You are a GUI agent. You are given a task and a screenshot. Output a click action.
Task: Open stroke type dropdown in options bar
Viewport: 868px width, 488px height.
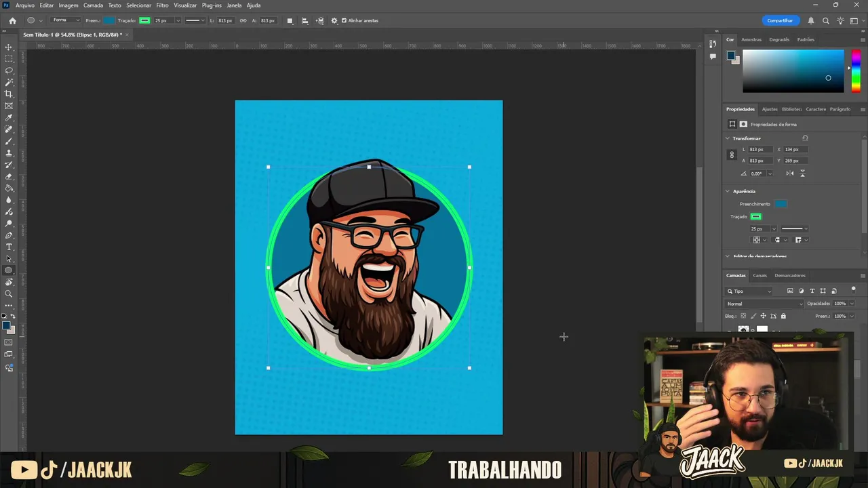tap(195, 20)
